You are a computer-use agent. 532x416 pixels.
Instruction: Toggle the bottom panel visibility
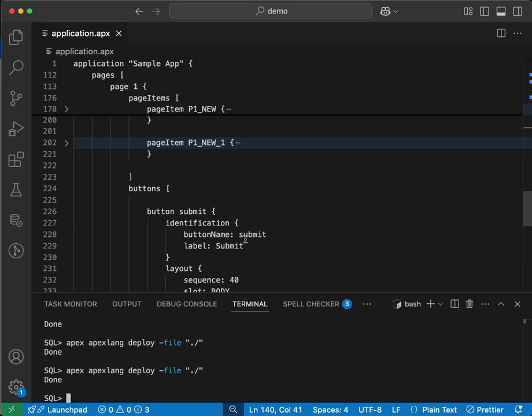[501, 11]
